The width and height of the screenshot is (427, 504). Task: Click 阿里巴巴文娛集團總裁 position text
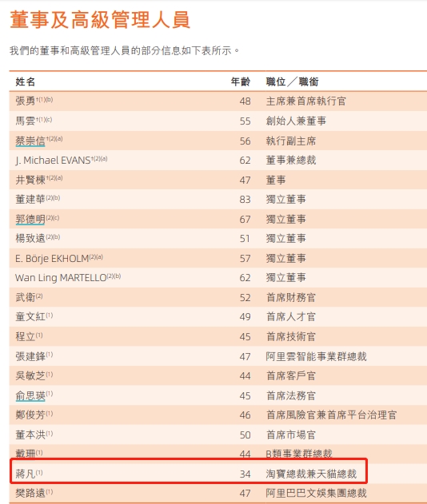316,493
